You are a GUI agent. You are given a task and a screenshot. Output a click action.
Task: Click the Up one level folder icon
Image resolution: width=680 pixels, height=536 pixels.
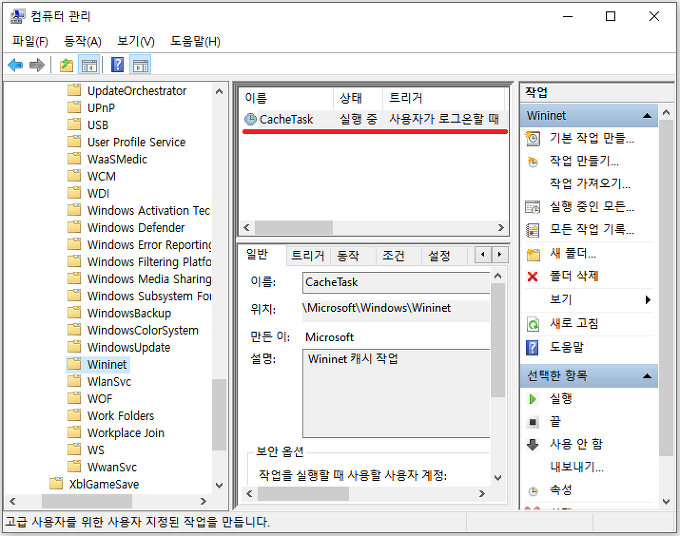(x=66, y=65)
